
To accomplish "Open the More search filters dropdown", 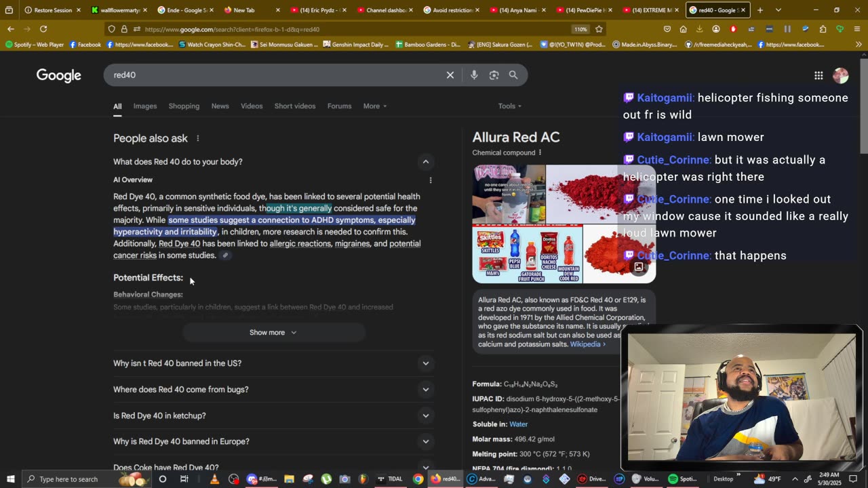I will pos(375,106).
